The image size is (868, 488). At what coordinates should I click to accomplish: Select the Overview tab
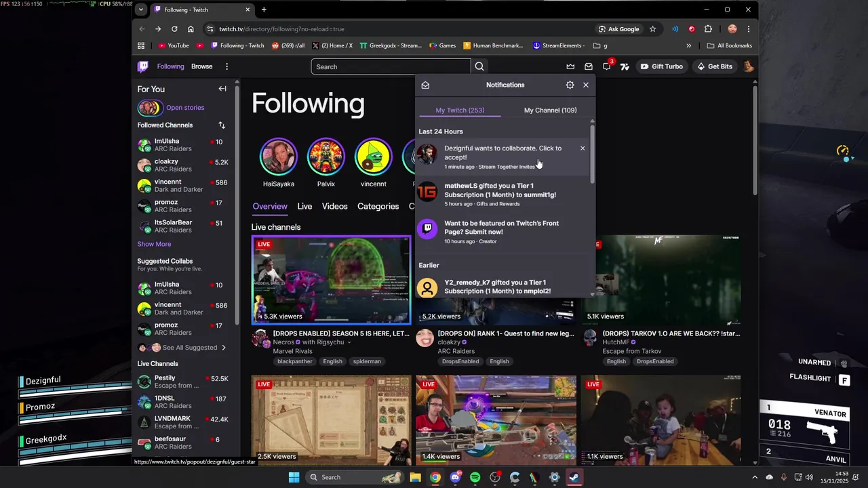pyautogui.click(x=270, y=206)
